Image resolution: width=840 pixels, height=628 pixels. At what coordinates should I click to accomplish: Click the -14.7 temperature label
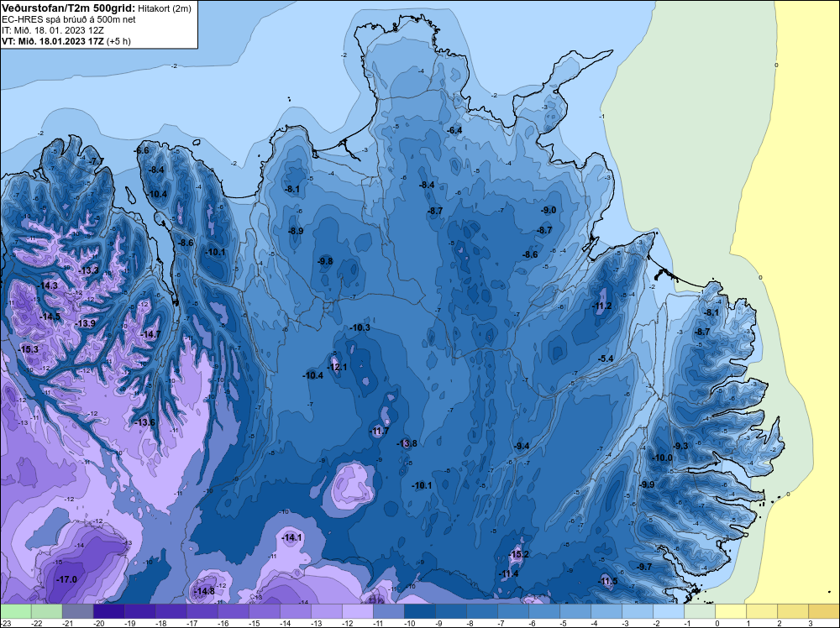[150, 334]
